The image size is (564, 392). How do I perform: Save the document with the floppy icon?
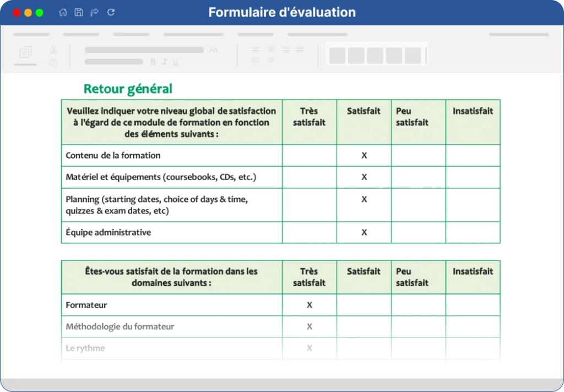79,12
